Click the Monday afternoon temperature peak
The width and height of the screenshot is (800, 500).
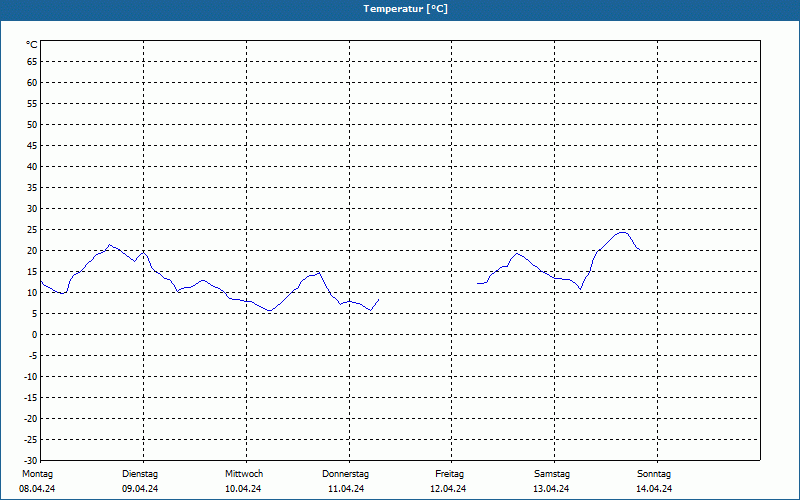tap(109, 245)
